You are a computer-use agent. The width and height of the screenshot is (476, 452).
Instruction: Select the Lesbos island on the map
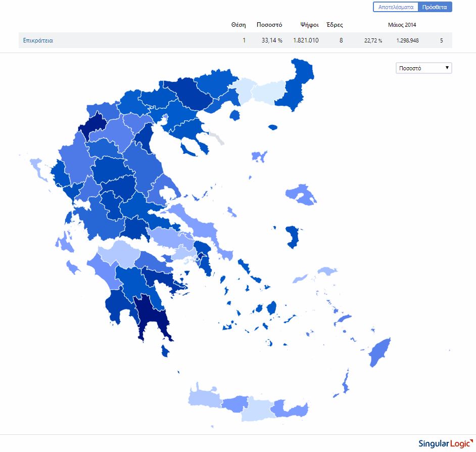click(301, 194)
